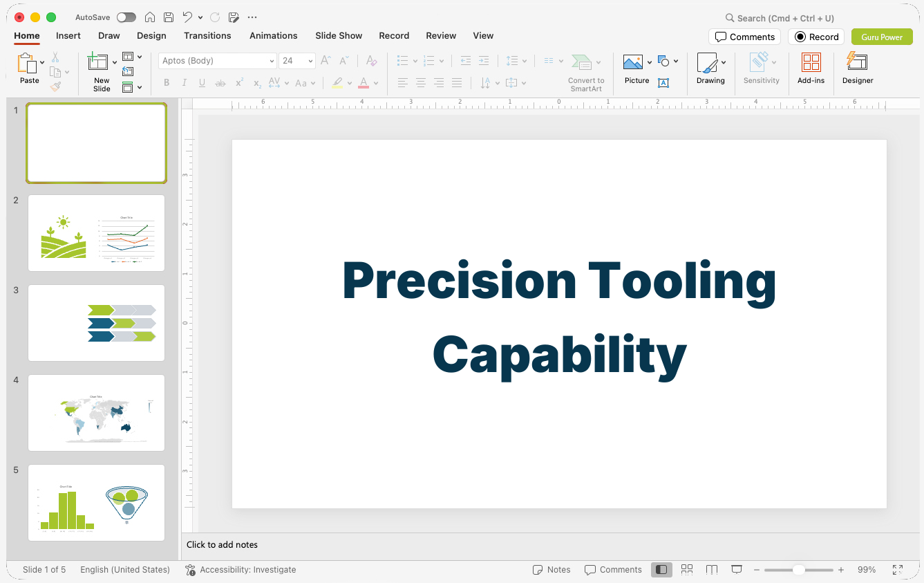Screen dimensions: 924x583
Task: Toggle Underline formatting
Action: 202,83
